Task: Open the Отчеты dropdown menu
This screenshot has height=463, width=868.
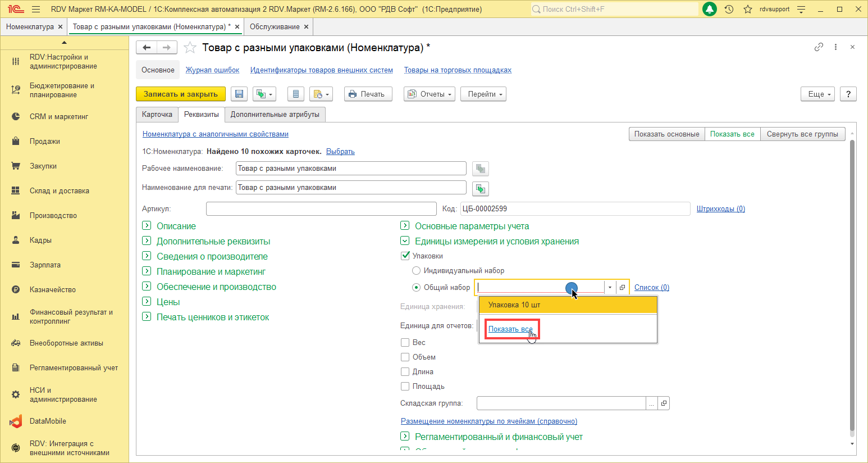Action: point(430,94)
